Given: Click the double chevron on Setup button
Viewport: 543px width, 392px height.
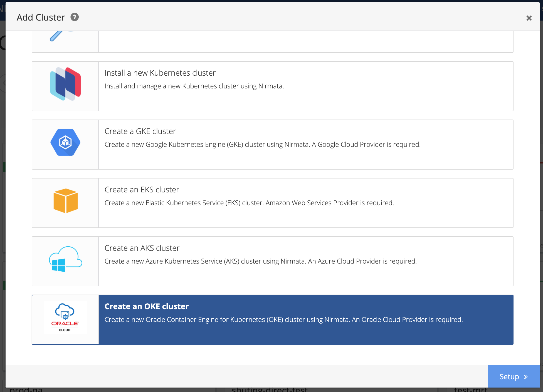Looking at the screenshot, I should (x=526, y=377).
